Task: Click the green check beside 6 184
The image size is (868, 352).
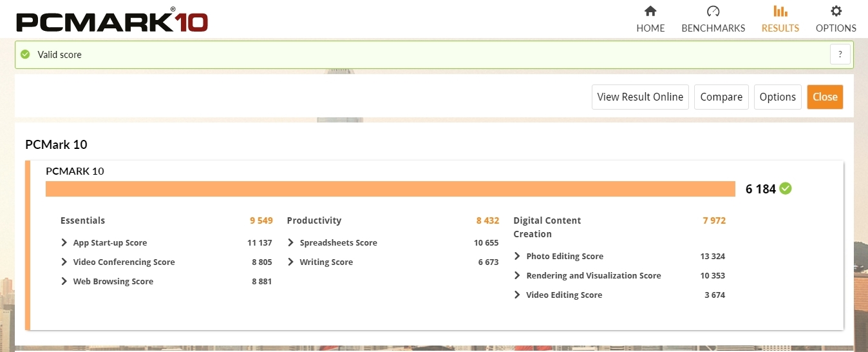Action: (786, 189)
